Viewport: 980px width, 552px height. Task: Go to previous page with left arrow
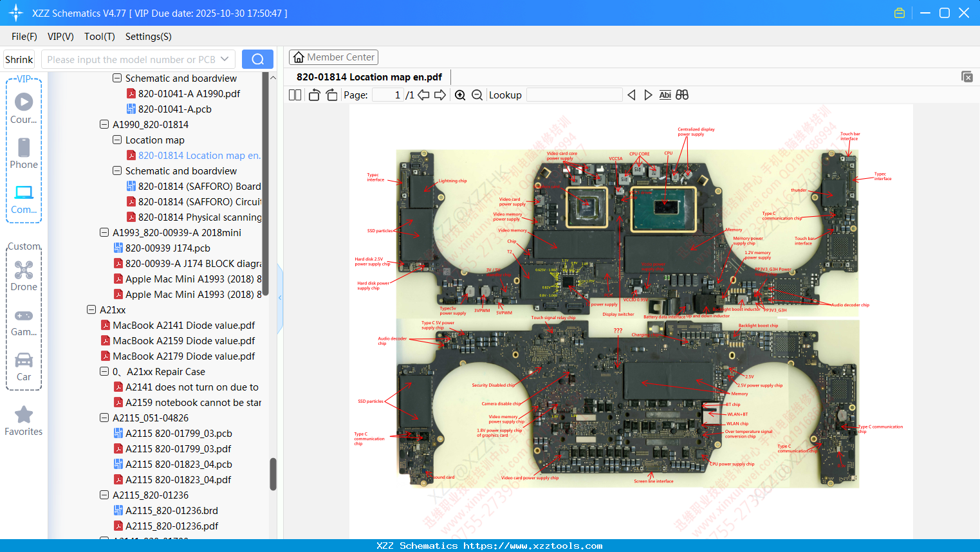coord(423,95)
